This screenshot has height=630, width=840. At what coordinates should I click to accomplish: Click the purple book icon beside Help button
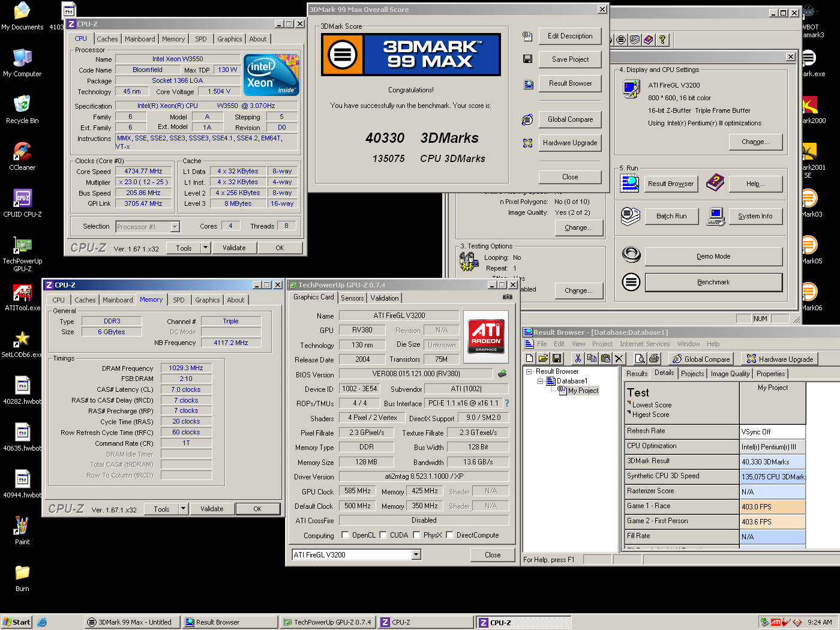(x=715, y=182)
